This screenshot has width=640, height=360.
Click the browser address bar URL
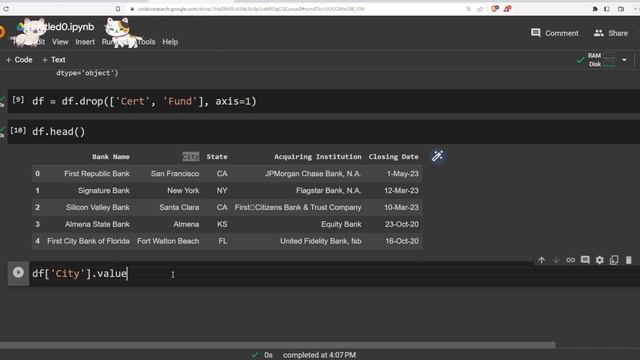[x=251, y=9]
